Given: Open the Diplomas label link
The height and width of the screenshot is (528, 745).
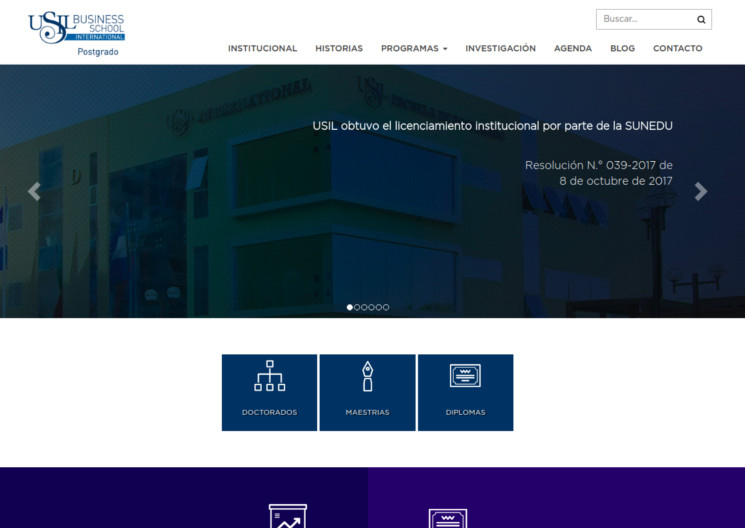Looking at the screenshot, I should click(x=466, y=413).
